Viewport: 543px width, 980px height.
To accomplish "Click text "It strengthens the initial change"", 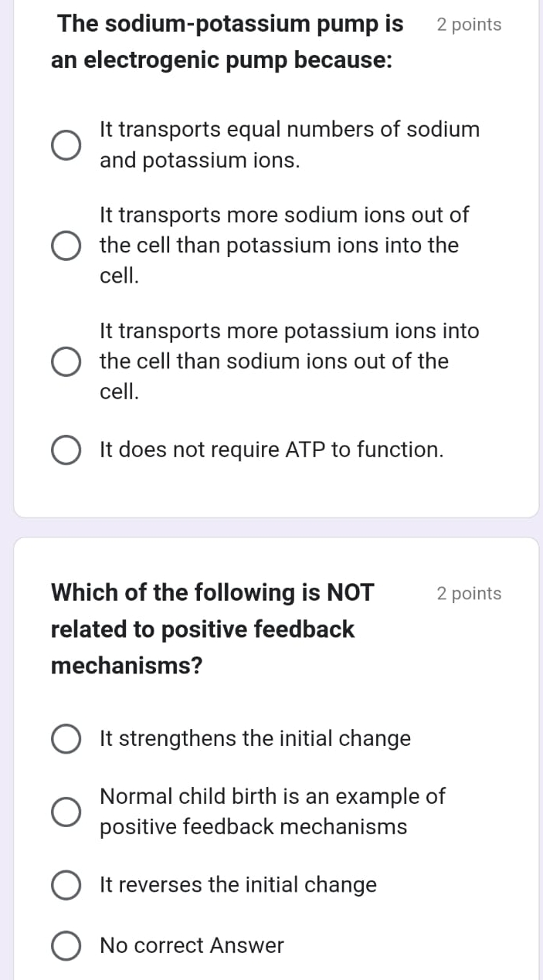I will click(x=255, y=738).
